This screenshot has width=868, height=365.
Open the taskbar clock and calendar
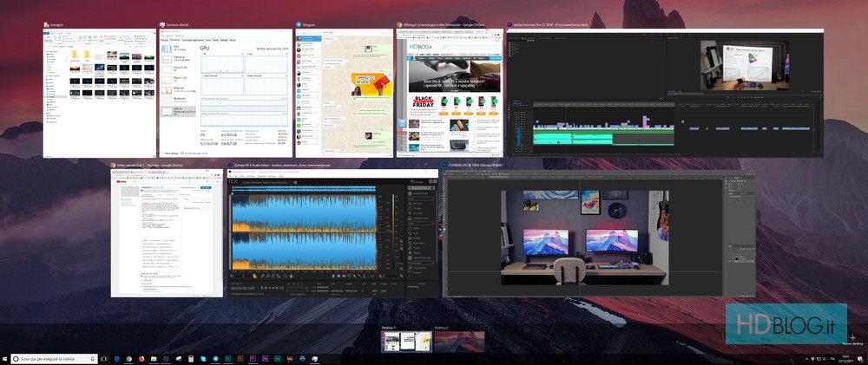[845, 359]
